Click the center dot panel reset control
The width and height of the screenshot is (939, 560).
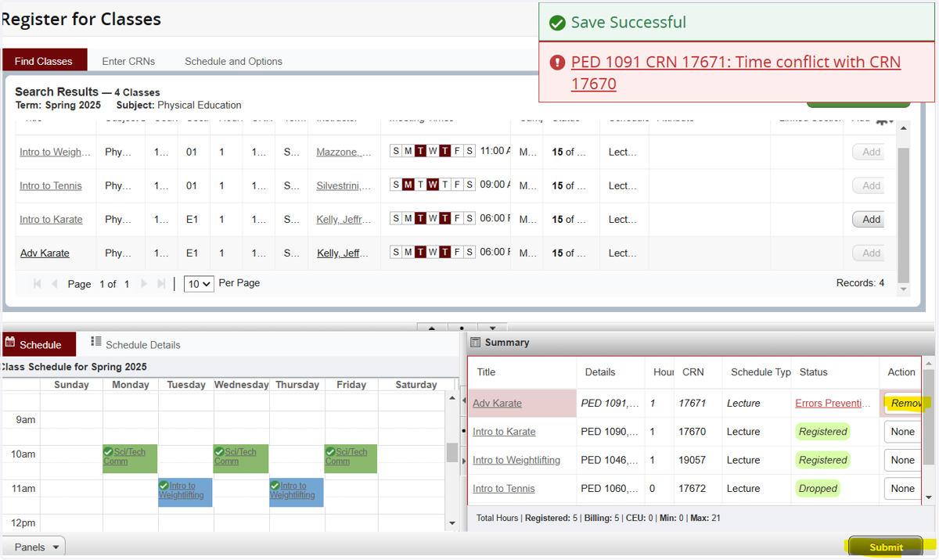(462, 328)
